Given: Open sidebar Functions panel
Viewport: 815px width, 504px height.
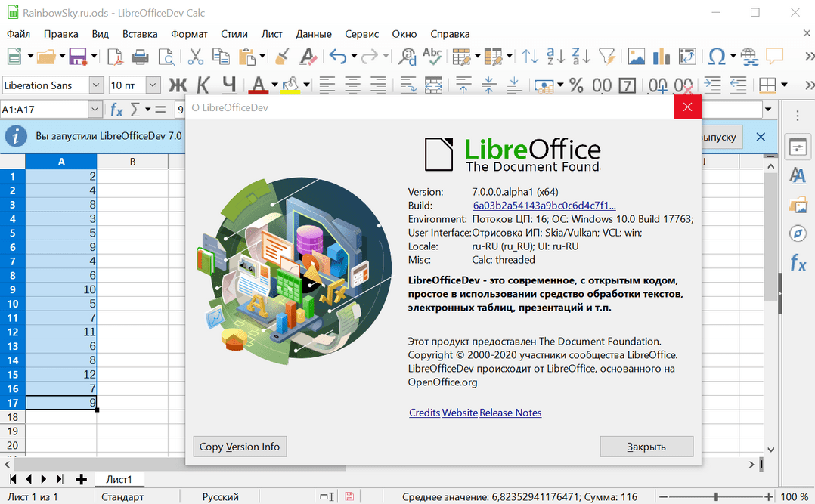Looking at the screenshot, I should point(797,263).
